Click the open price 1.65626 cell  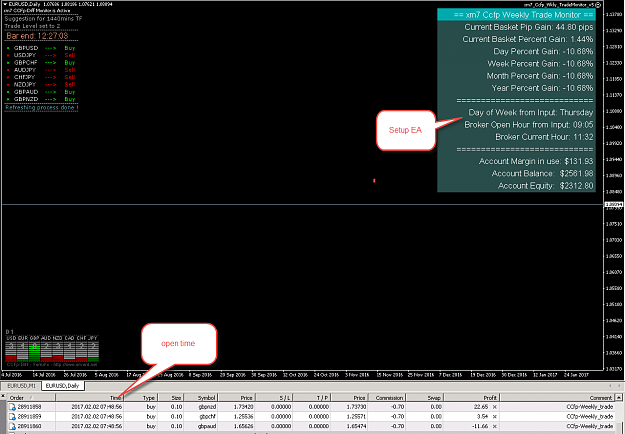coord(237,426)
